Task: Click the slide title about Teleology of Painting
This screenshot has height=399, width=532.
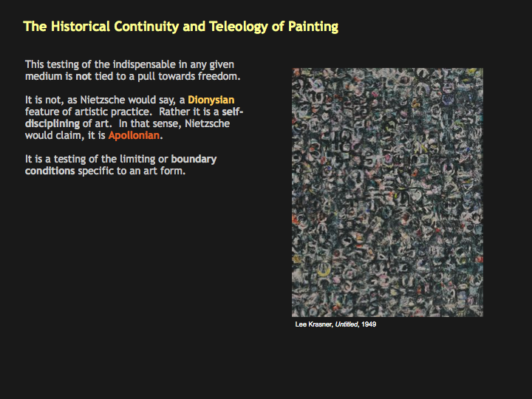Action: point(180,27)
